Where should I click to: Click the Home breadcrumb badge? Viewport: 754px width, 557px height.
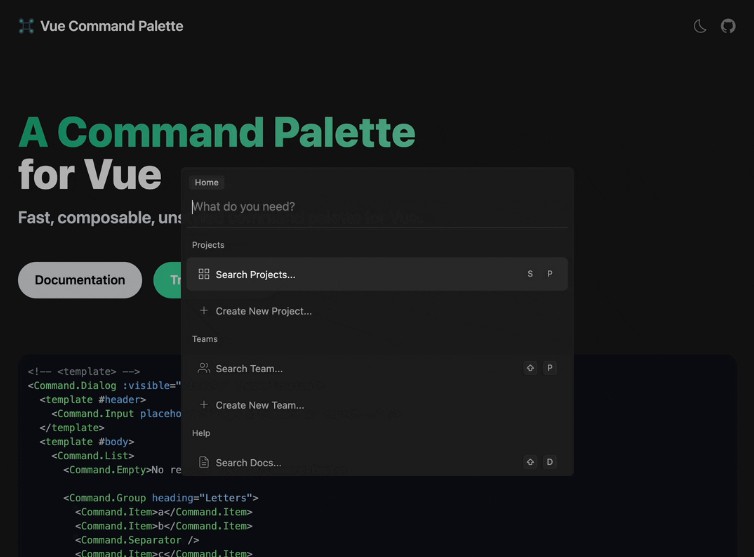click(207, 182)
